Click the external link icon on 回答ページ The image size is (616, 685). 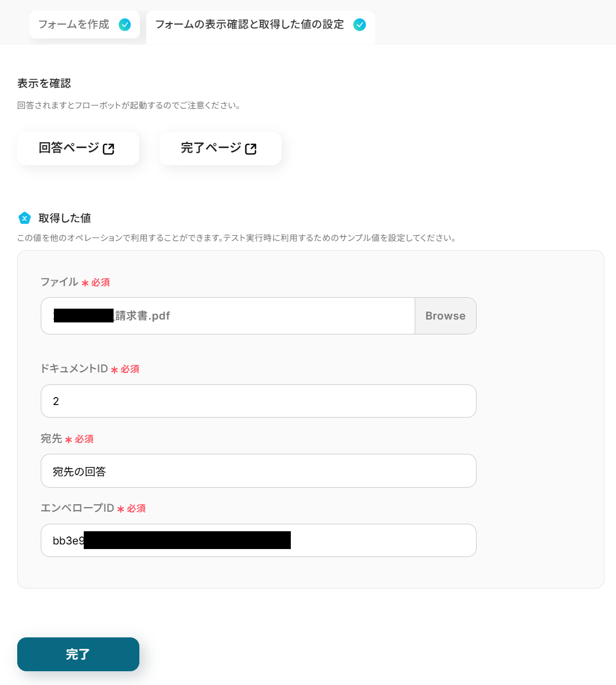108,149
